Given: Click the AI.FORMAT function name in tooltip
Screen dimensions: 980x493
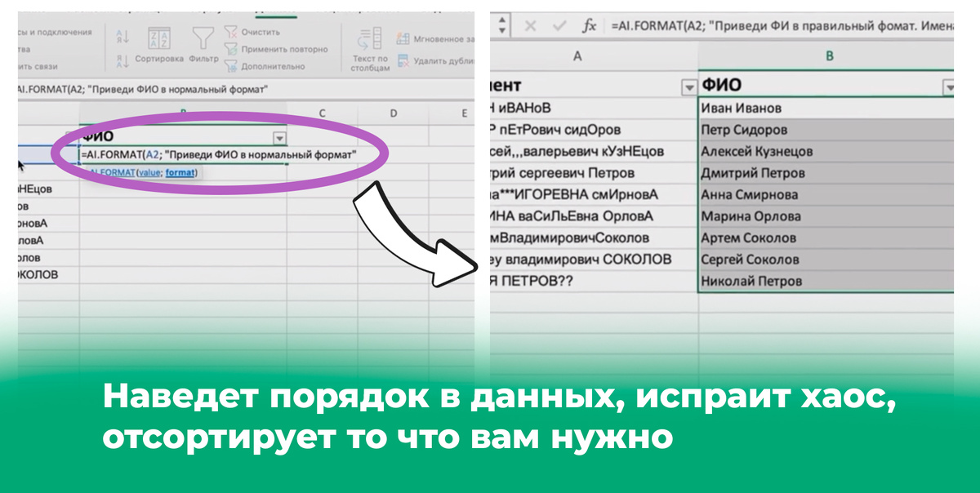Looking at the screenshot, I should [x=110, y=172].
